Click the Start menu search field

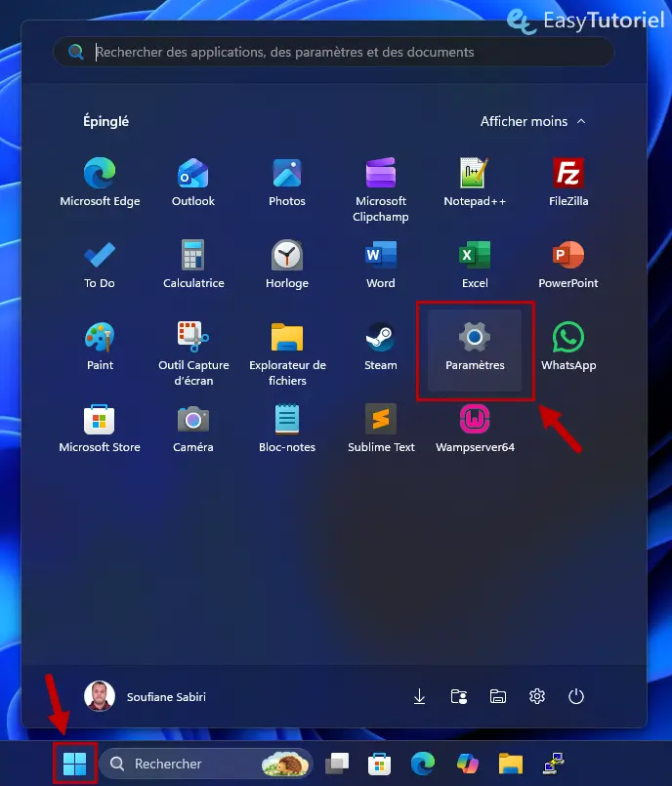333,52
